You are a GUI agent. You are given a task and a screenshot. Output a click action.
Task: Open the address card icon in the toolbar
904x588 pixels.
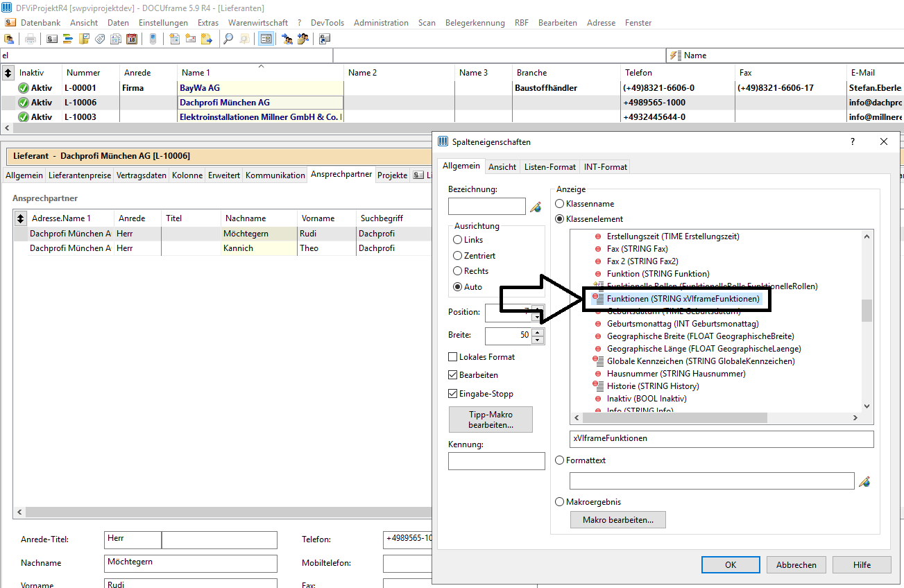coord(52,39)
